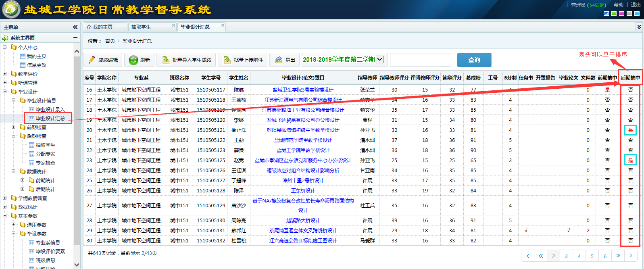644x269 pixels.
Task: Toggle 后期抽中 value for row 23
Action: (630, 161)
